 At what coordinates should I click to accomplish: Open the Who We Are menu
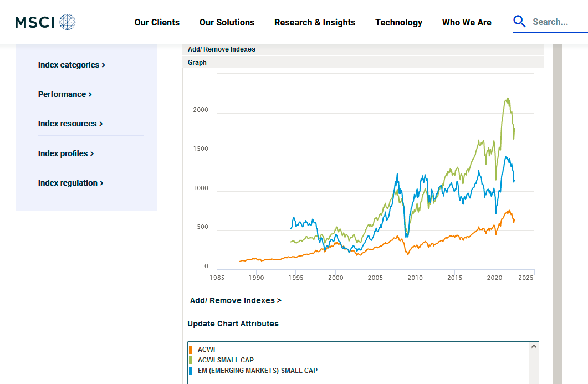[467, 23]
